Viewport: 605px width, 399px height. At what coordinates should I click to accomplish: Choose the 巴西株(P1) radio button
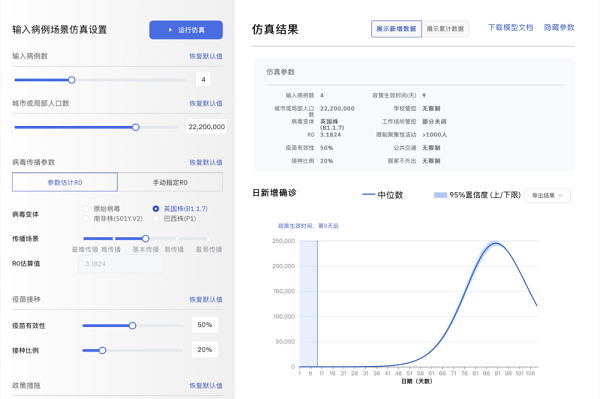[x=156, y=218]
